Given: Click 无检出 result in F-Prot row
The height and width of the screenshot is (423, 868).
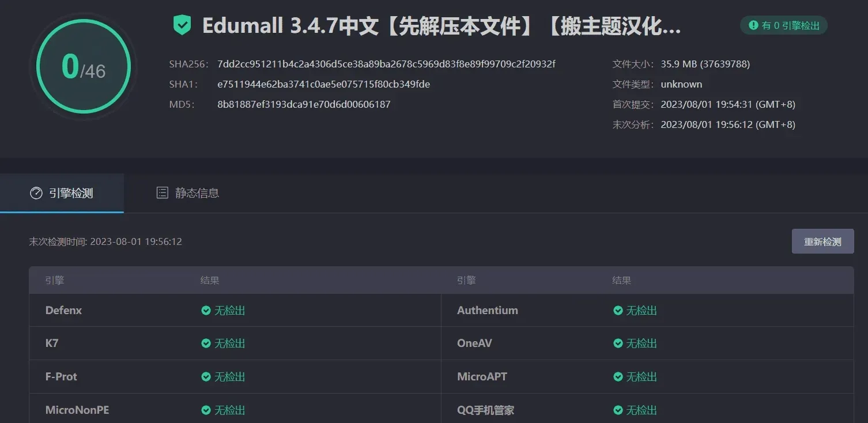Looking at the screenshot, I should tap(230, 377).
